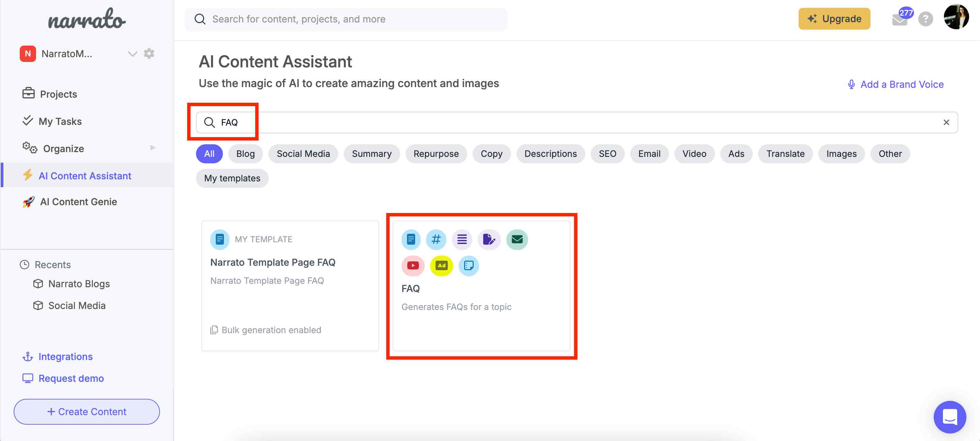Select the All filter chip
This screenshot has width=980, height=441.
(209, 154)
